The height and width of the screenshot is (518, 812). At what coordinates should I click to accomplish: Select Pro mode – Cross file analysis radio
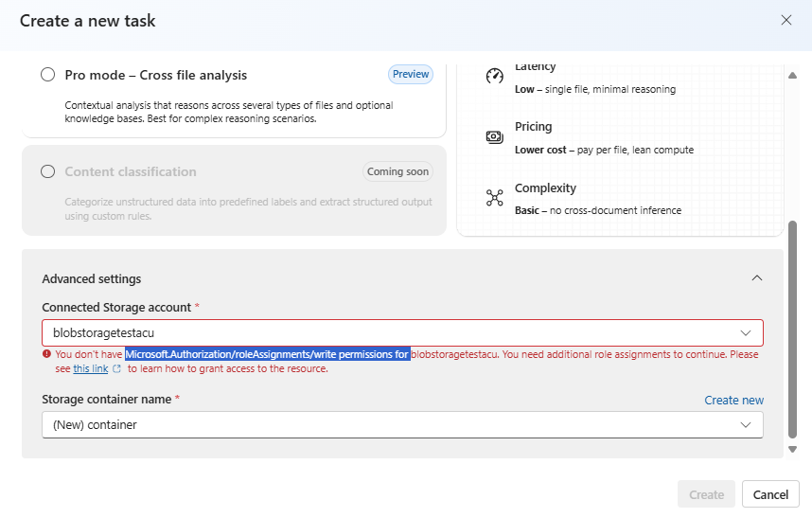pyautogui.click(x=47, y=75)
